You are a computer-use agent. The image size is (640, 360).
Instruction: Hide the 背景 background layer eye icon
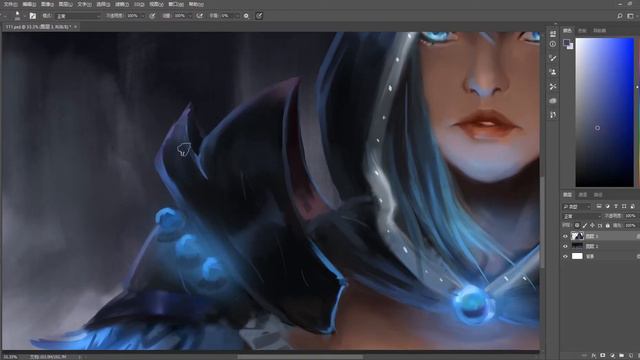[565, 256]
